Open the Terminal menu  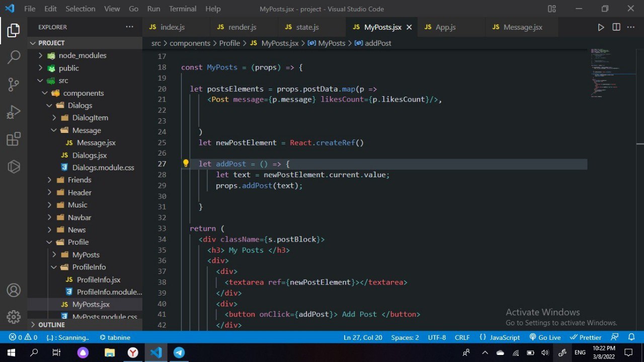click(x=183, y=9)
